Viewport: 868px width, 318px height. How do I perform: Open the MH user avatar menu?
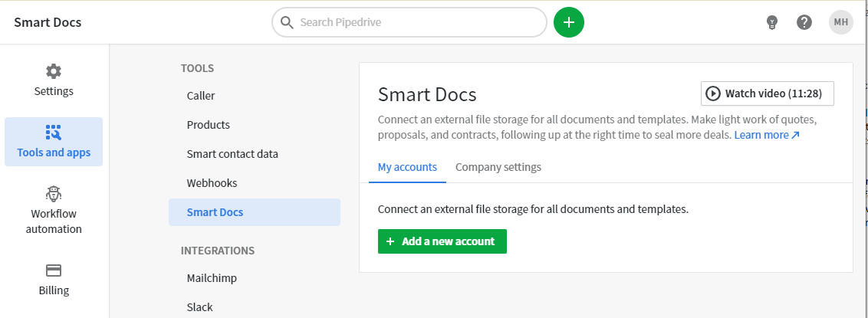point(841,22)
